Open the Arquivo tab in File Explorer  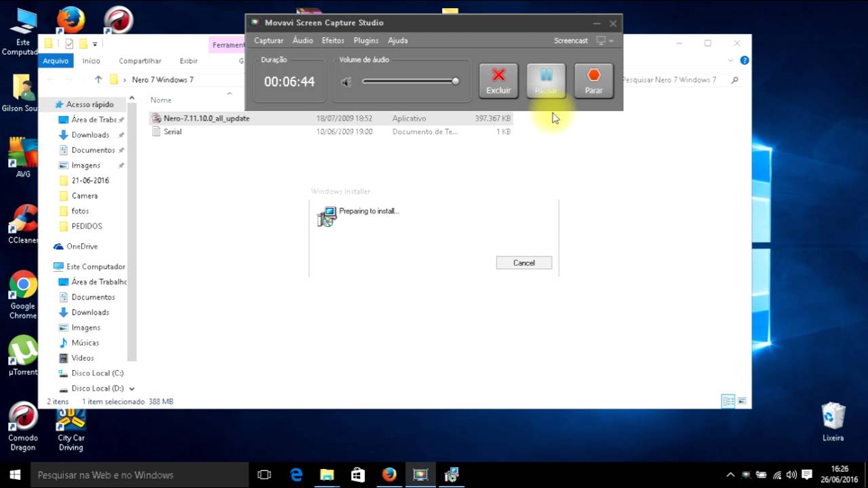[x=56, y=61]
